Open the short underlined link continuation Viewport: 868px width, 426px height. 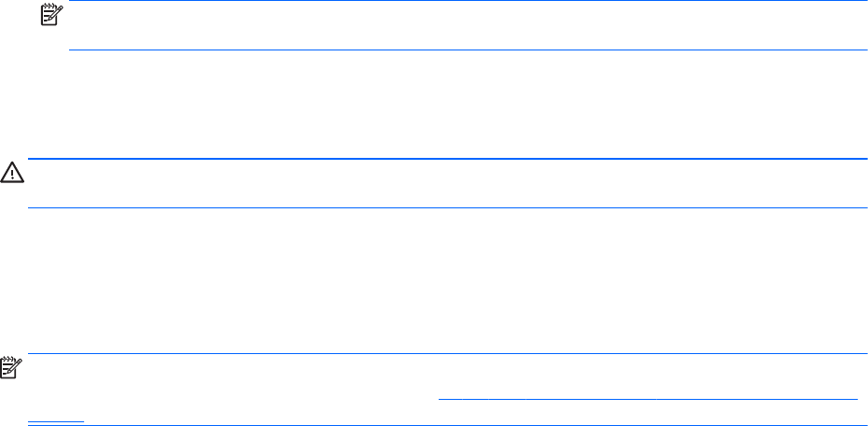click(56, 421)
